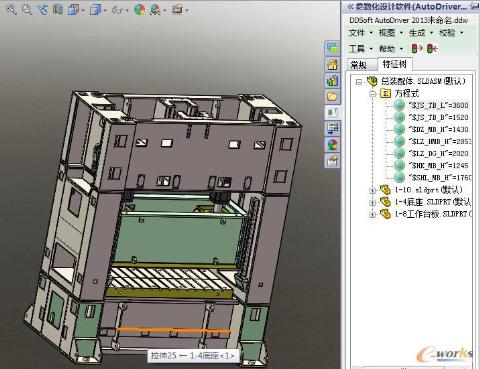The width and height of the screenshot is (480, 369).
Task: Select the 1-8工作台板.SLDPRT part item
Action: pyautogui.click(x=433, y=214)
